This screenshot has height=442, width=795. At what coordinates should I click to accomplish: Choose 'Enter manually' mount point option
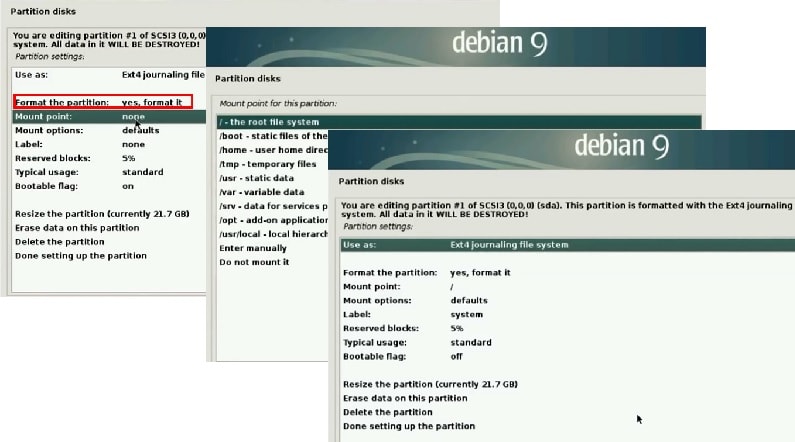tap(273, 248)
